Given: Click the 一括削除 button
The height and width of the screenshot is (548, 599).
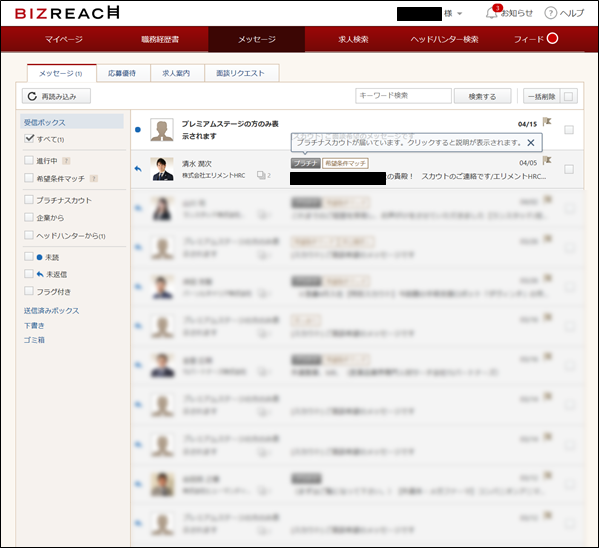Looking at the screenshot, I should [542, 96].
